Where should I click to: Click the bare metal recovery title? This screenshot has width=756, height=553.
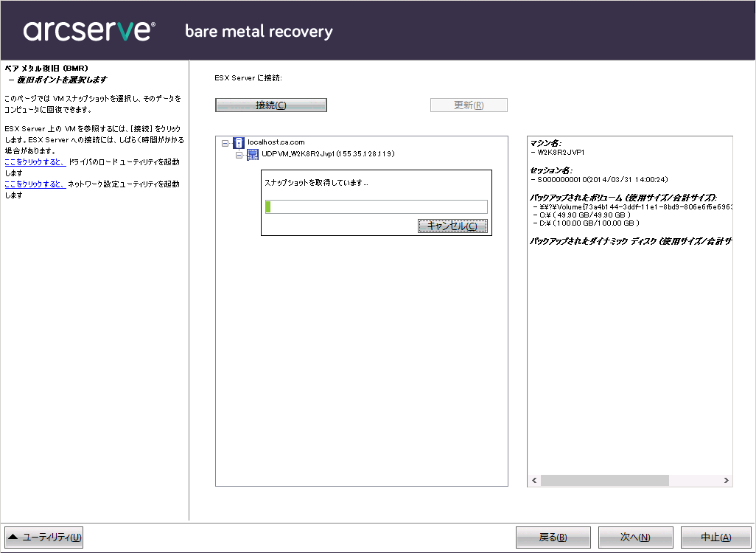(258, 32)
